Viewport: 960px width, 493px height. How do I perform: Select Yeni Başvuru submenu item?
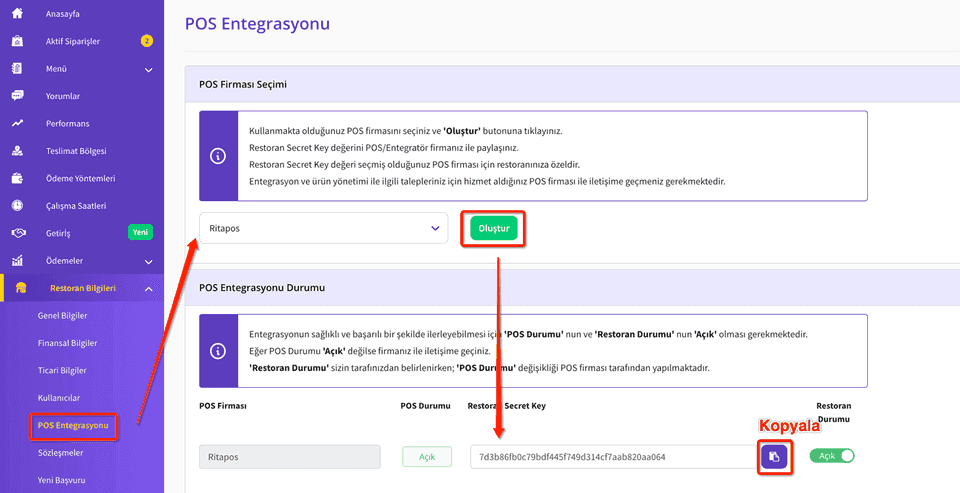coord(62,480)
